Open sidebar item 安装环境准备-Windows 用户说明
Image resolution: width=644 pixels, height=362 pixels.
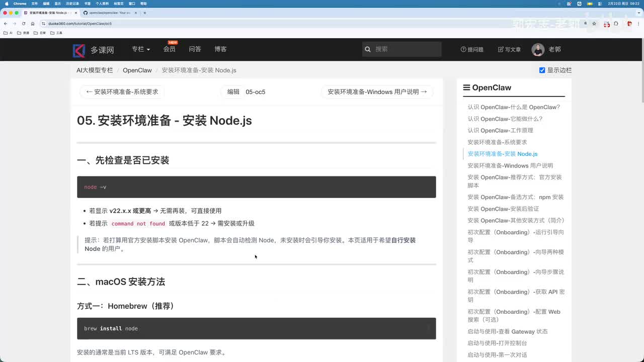510,165
